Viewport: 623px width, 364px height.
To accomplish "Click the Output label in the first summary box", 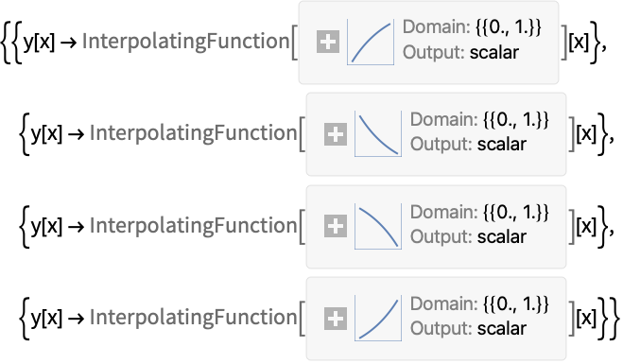I will (x=434, y=52).
